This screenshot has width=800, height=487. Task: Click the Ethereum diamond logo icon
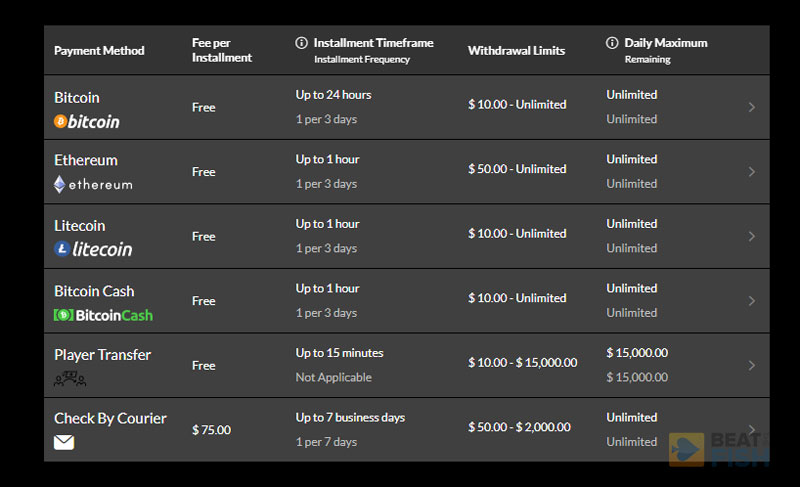point(60,185)
